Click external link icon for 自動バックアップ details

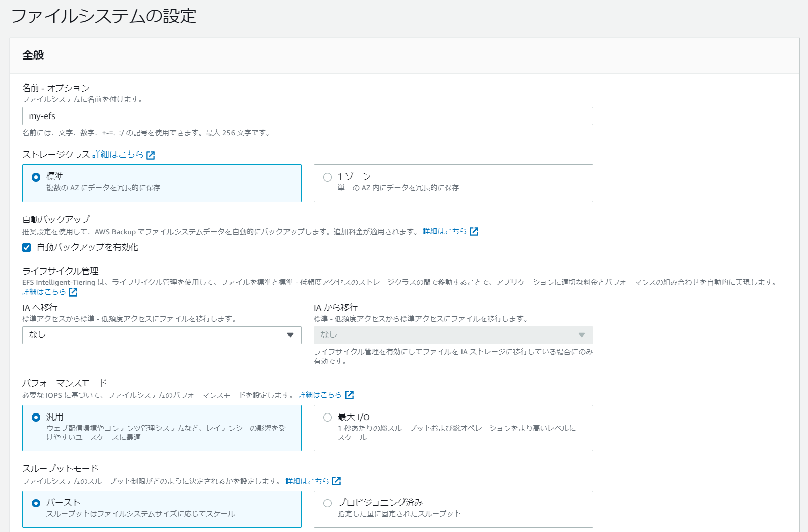(x=474, y=231)
